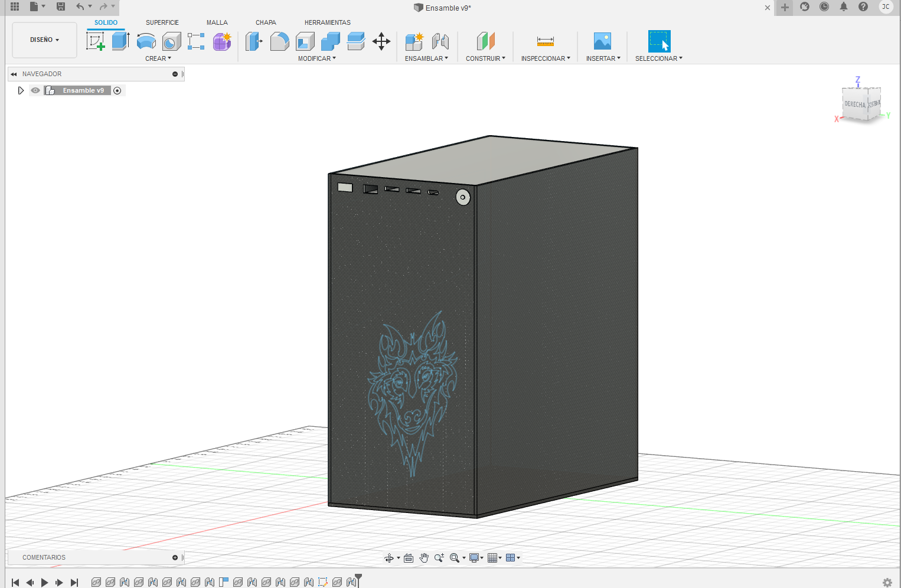Undo the last action

pos(80,6)
